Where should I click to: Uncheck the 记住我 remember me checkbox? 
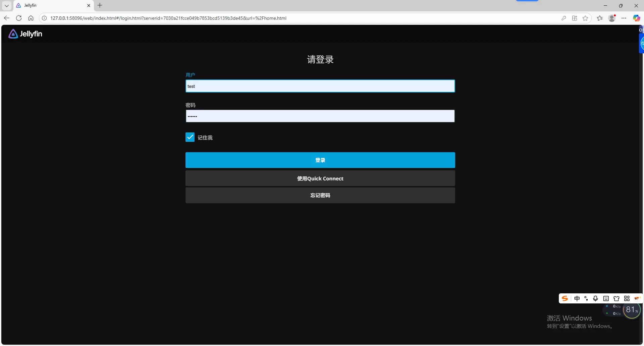click(190, 137)
